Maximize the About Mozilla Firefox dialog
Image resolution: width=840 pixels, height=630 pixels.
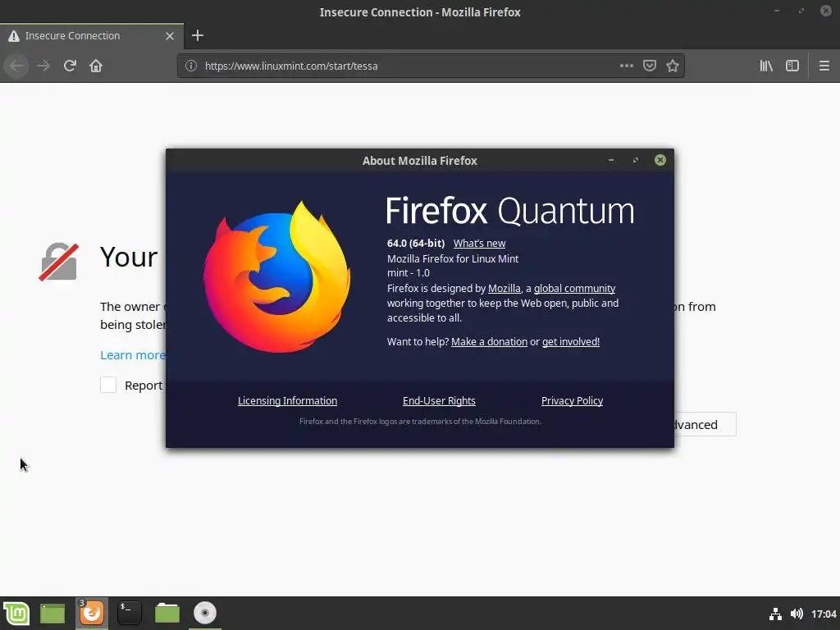(x=636, y=160)
